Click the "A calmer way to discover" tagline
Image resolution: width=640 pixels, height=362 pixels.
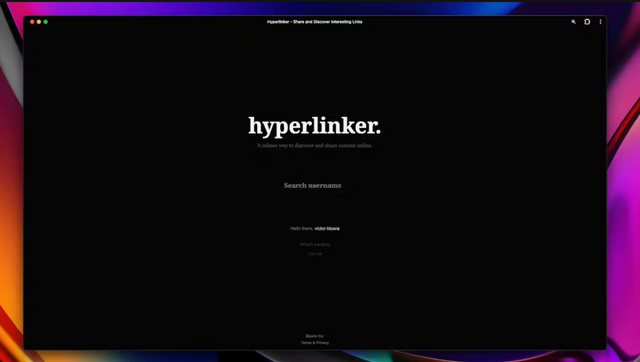coord(315,145)
